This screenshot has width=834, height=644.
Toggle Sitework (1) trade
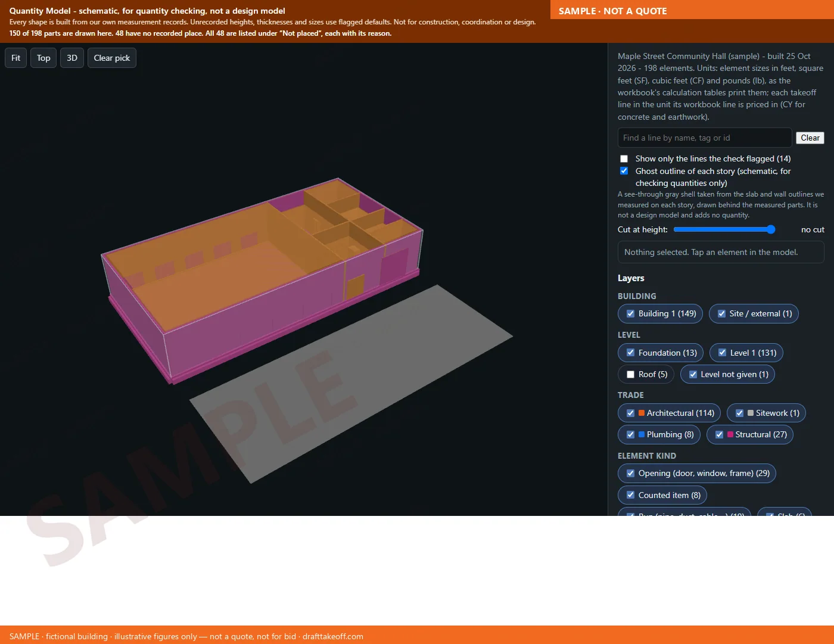point(767,413)
